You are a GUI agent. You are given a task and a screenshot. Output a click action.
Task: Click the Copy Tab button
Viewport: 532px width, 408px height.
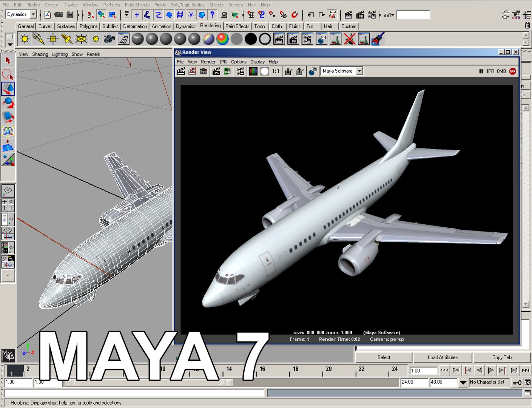502,357
